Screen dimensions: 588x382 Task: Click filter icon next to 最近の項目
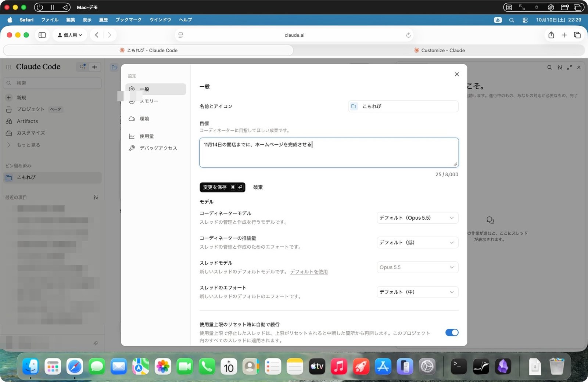[x=96, y=198]
